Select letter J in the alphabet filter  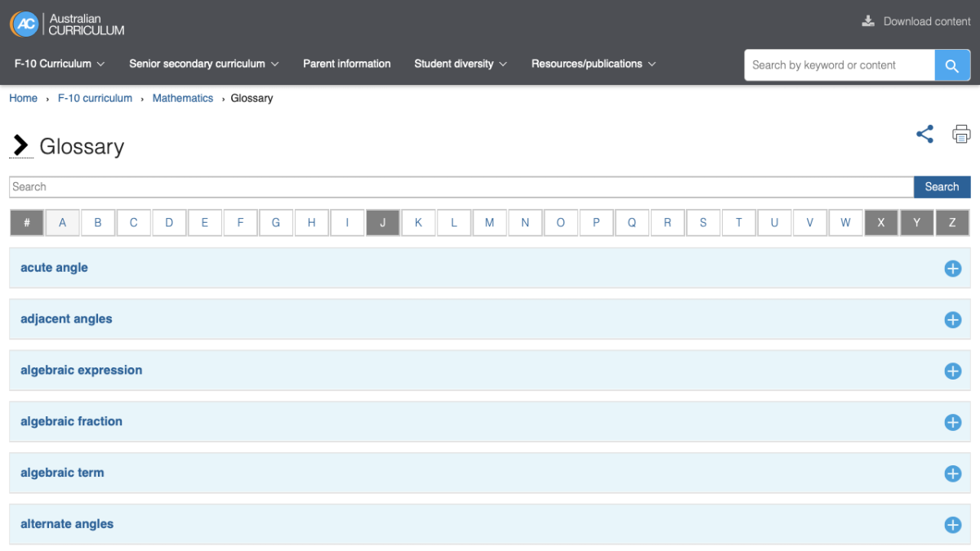pos(382,222)
